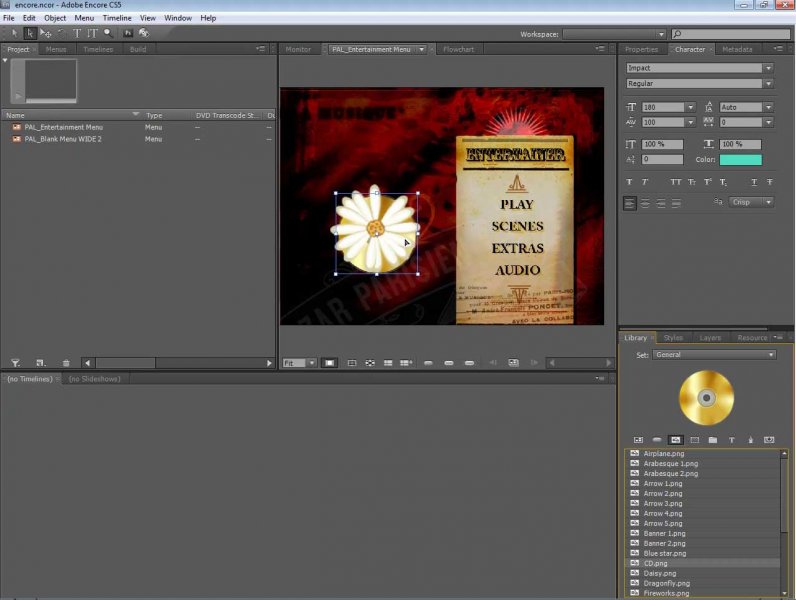Click the font size field showing 180

pyautogui.click(x=661, y=107)
